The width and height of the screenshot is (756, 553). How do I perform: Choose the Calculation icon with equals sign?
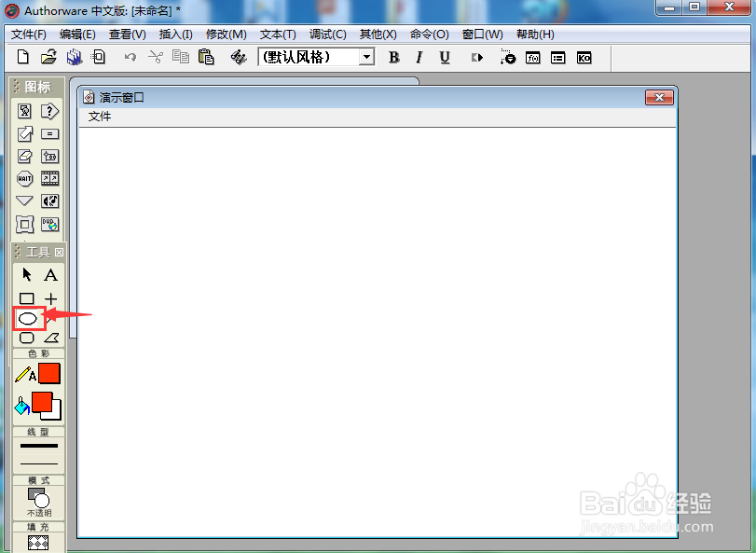[49, 133]
